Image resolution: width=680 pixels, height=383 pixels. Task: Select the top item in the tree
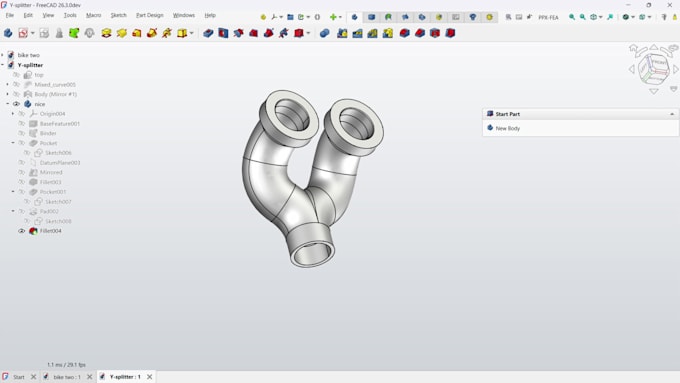click(39, 75)
